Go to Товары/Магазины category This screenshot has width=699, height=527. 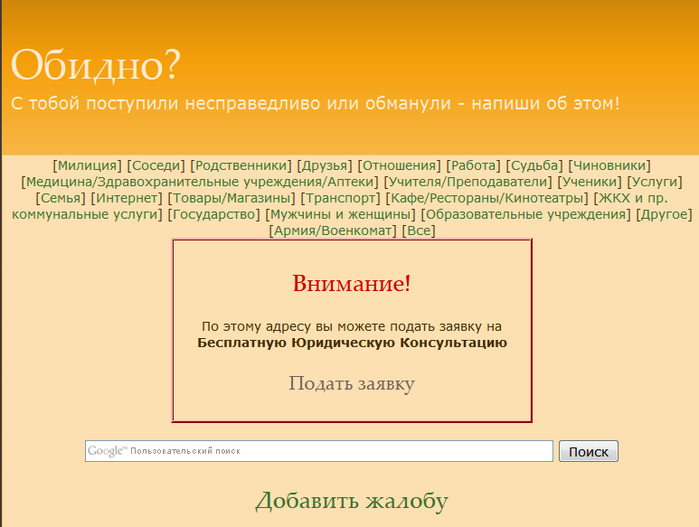click(x=231, y=198)
